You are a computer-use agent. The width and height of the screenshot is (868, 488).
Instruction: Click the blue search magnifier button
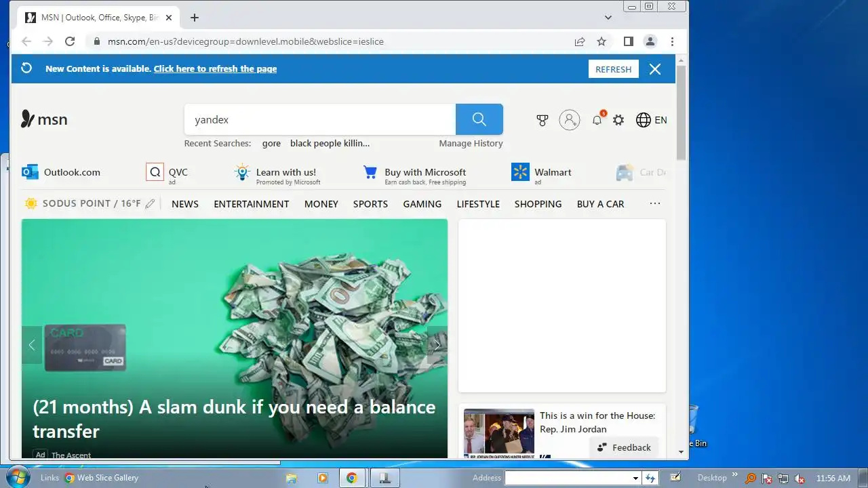coord(479,119)
